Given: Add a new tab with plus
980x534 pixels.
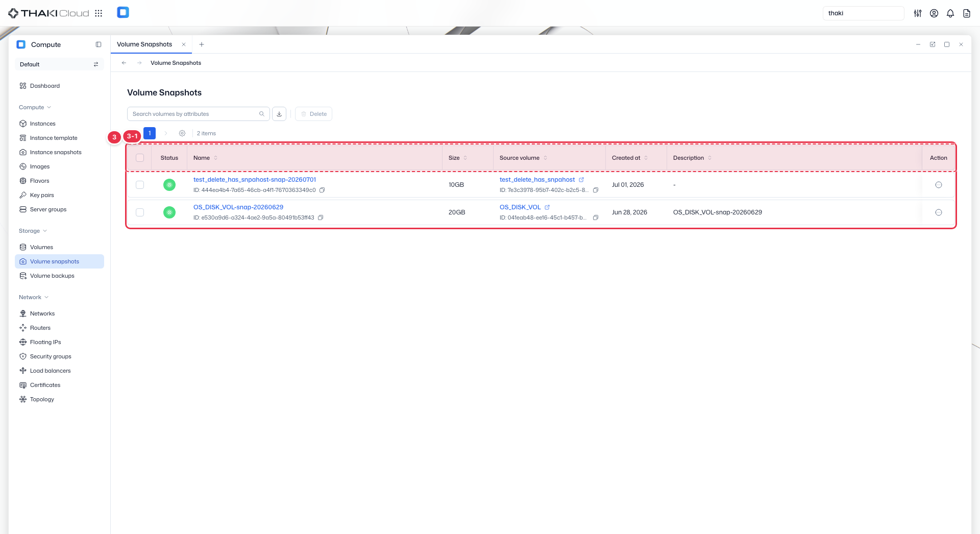Looking at the screenshot, I should point(202,44).
